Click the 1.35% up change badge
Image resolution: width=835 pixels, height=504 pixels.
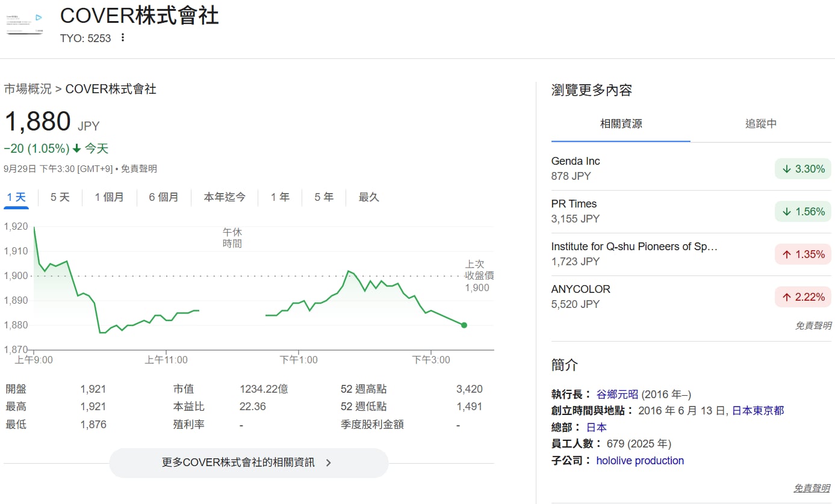point(803,254)
